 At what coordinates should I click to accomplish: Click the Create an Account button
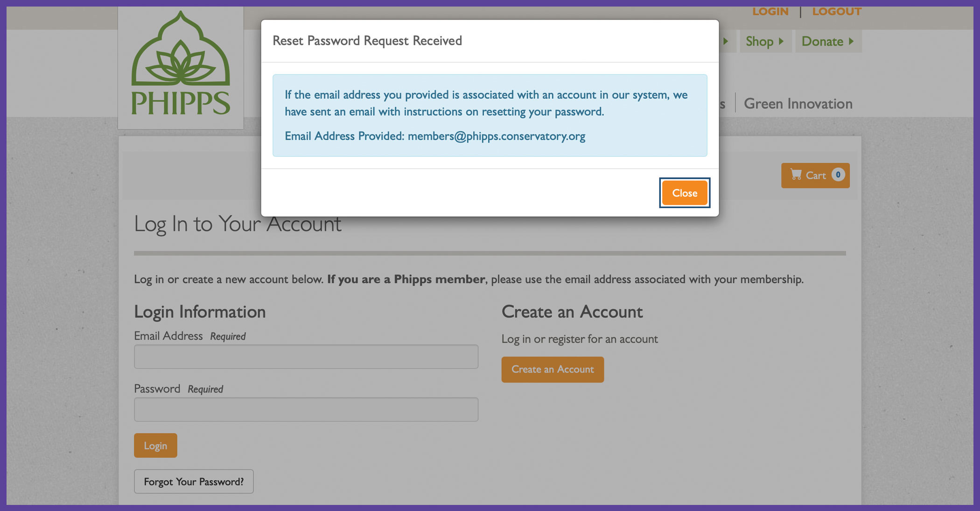(x=553, y=369)
